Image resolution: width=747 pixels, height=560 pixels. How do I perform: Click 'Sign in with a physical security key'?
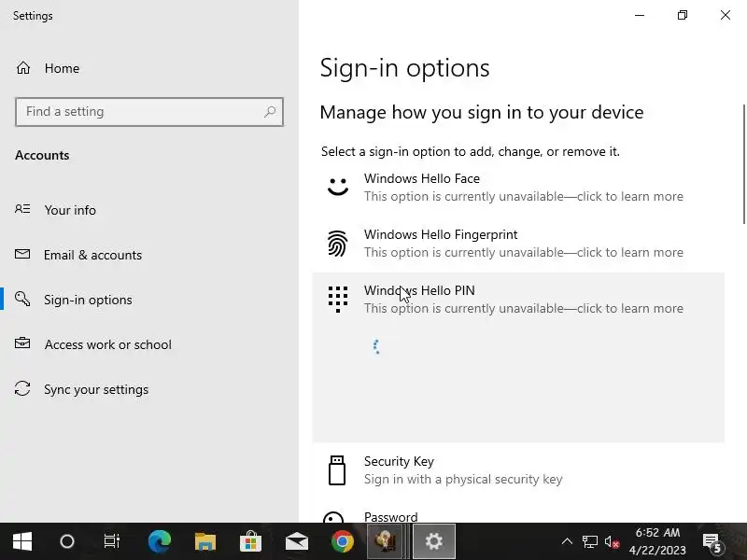click(x=463, y=479)
